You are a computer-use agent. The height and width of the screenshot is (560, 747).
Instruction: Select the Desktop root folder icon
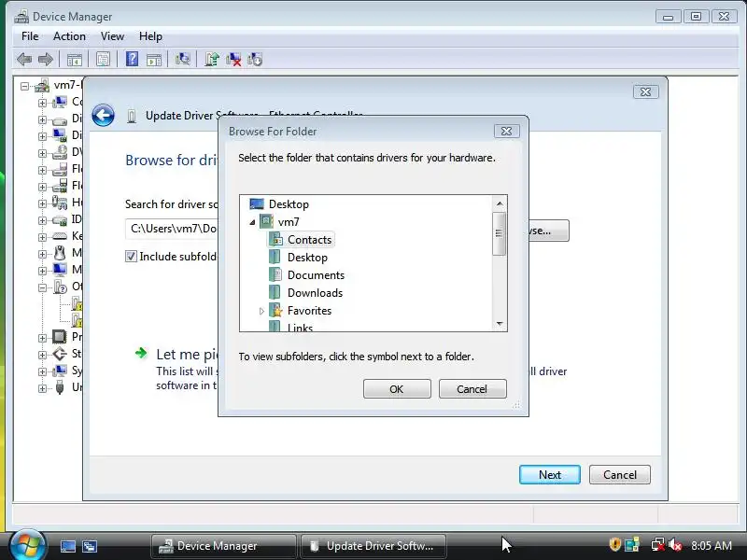[256, 204]
